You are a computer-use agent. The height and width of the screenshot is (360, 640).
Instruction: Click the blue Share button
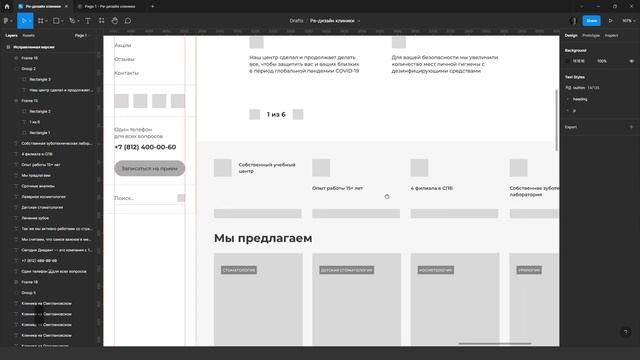point(591,21)
